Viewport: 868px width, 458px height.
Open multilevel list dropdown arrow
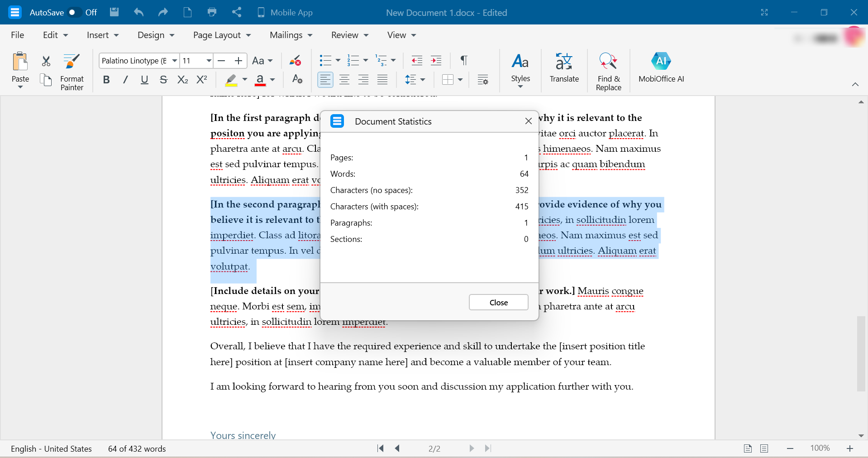(x=393, y=61)
